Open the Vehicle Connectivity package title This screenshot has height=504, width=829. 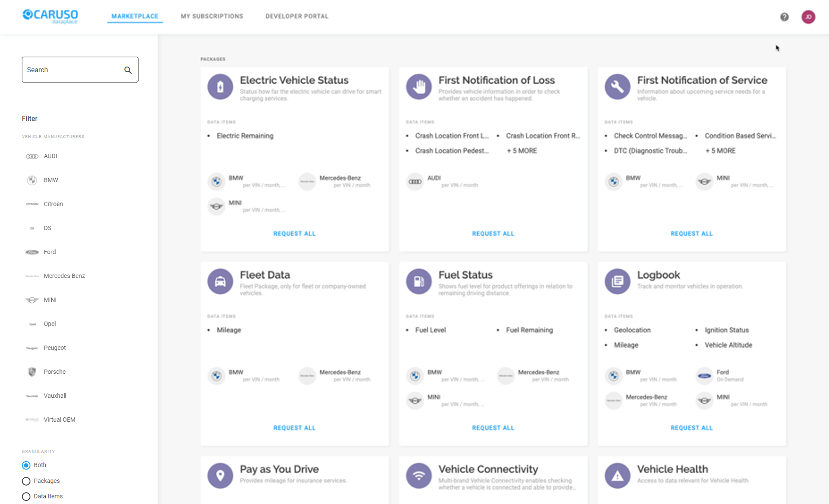tap(488, 469)
